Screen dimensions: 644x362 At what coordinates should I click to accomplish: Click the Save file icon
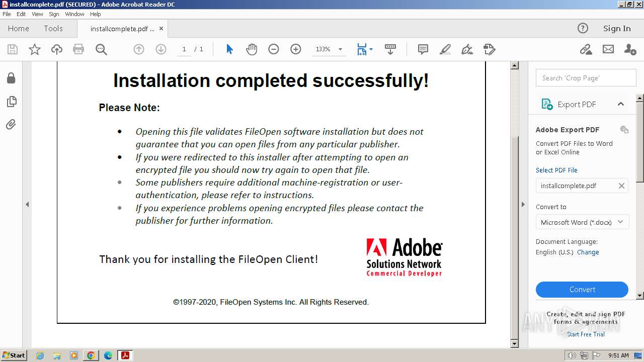(x=13, y=49)
